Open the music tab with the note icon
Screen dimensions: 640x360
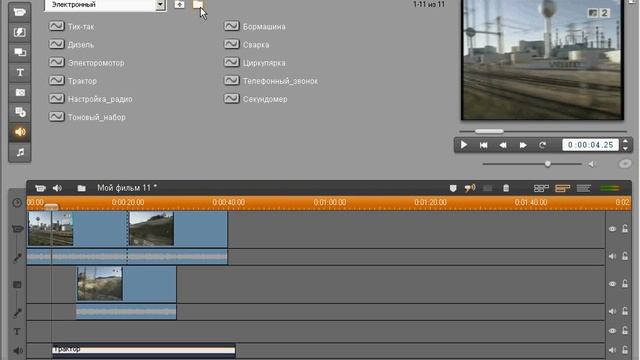click(20, 152)
